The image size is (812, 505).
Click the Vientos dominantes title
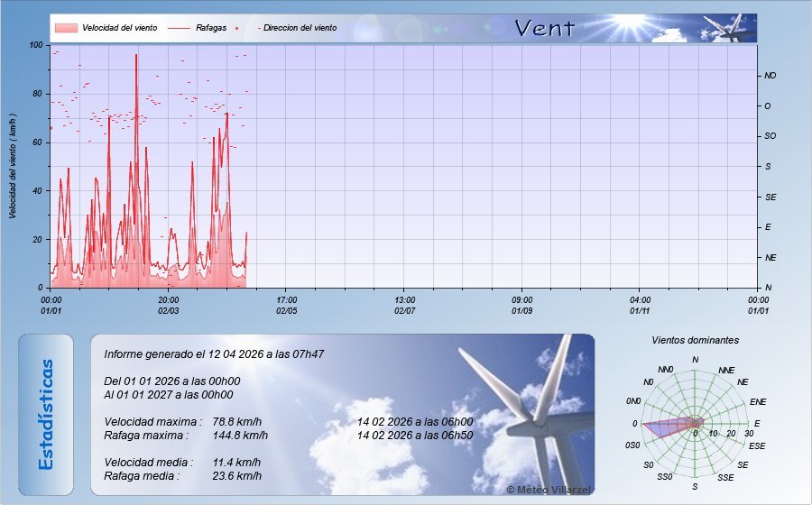[695, 341]
